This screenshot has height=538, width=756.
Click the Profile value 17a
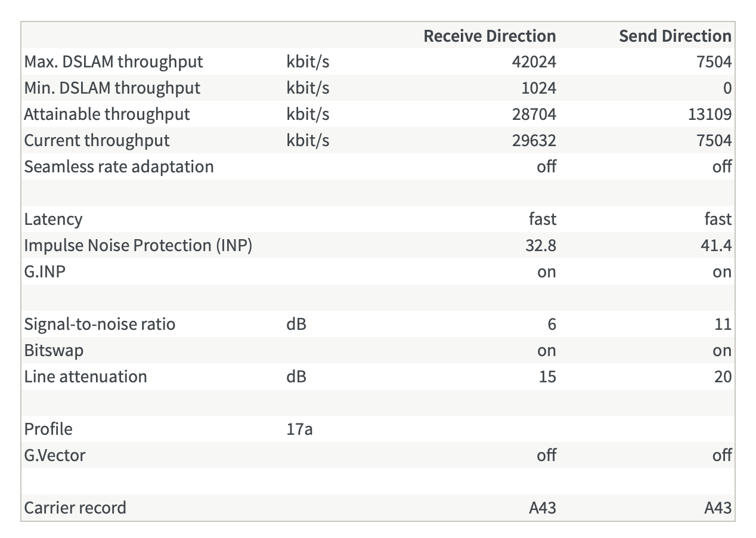[x=299, y=429]
